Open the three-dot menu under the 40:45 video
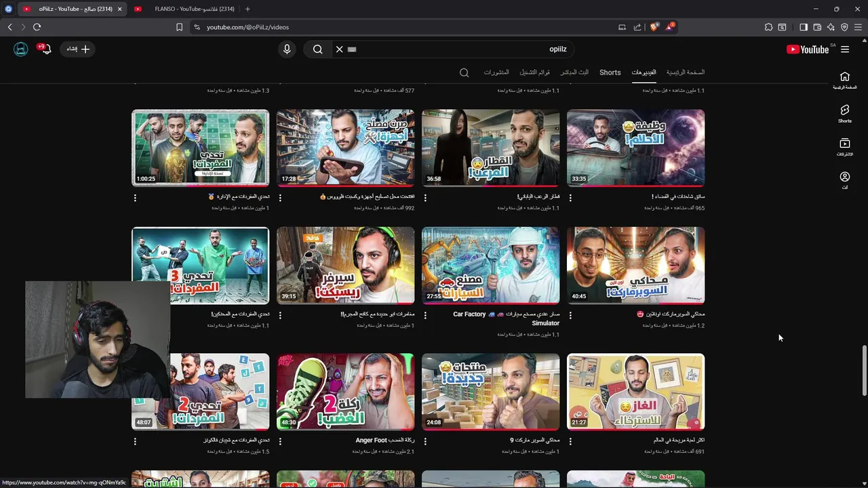Screen dimensions: 868x488 [570, 315]
